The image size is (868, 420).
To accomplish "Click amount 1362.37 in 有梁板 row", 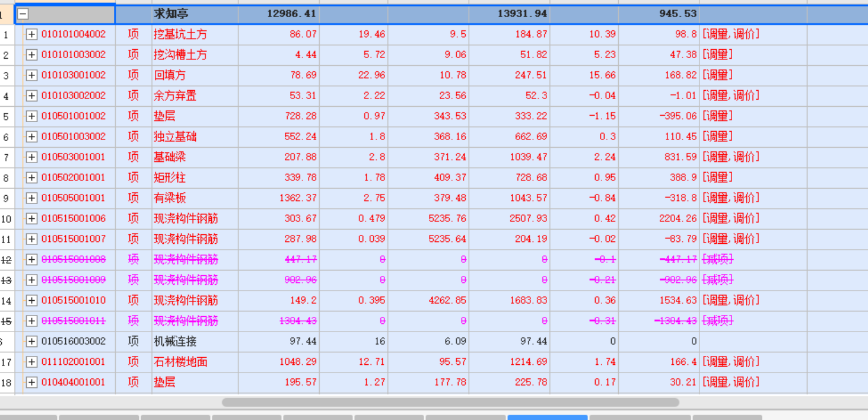I will [298, 198].
